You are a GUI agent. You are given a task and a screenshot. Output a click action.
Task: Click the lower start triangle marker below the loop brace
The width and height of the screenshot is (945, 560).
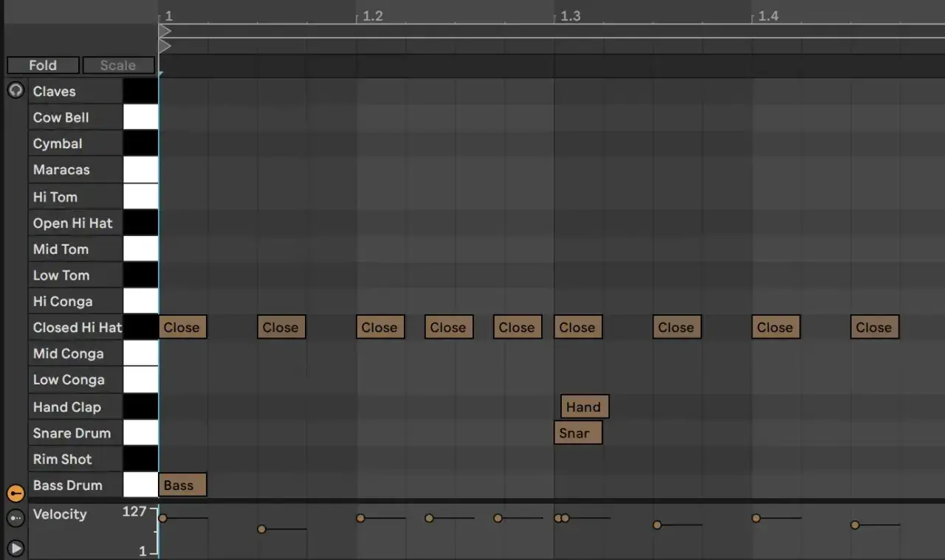pos(165,46)
